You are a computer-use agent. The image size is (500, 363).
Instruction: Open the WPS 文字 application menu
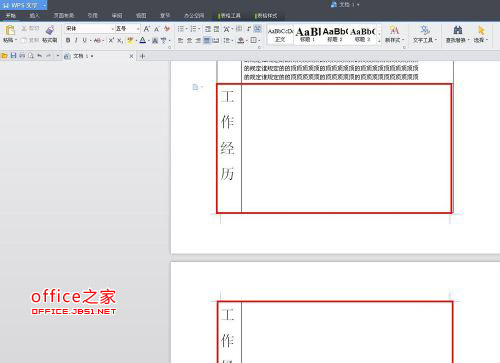24,5
